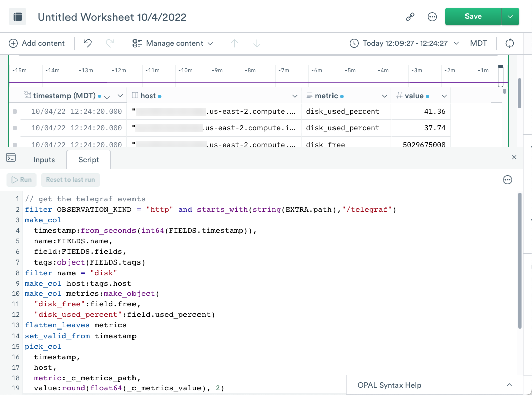Click the Save button

pyautogui.click(x=473, y=16)
